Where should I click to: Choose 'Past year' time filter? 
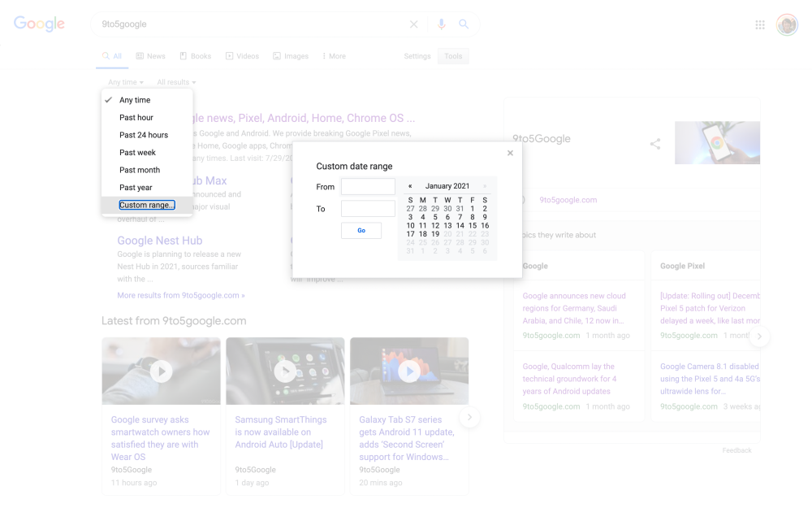(136, 188)
